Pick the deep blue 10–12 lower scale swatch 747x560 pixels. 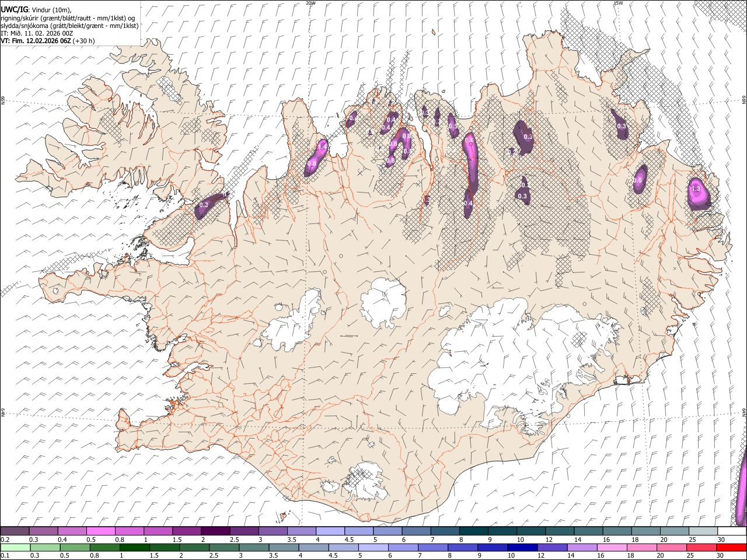click(522, 547)
